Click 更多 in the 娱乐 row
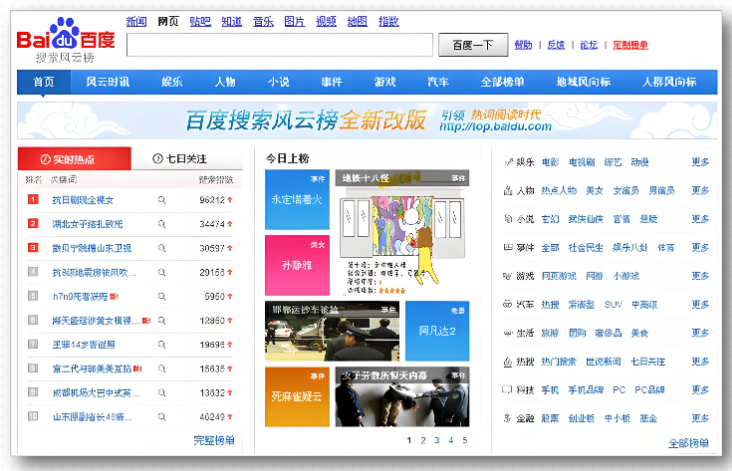 coord(700,162)
